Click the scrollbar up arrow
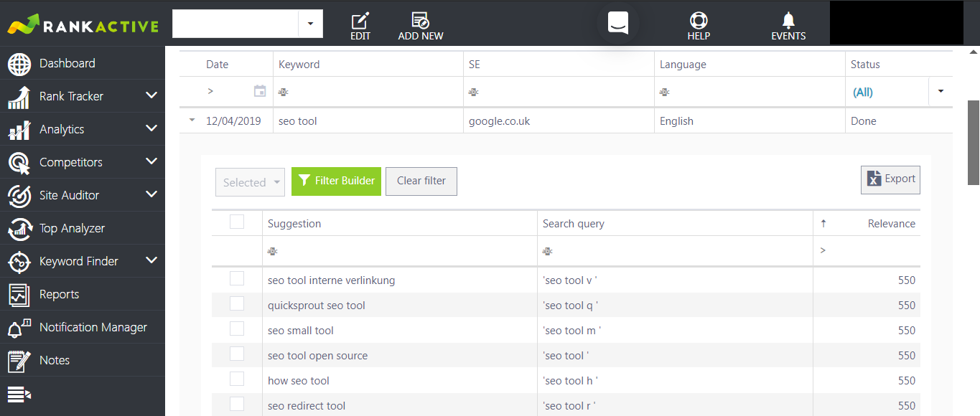The width and height of the screenshot is (980, 416). [974, 52]
